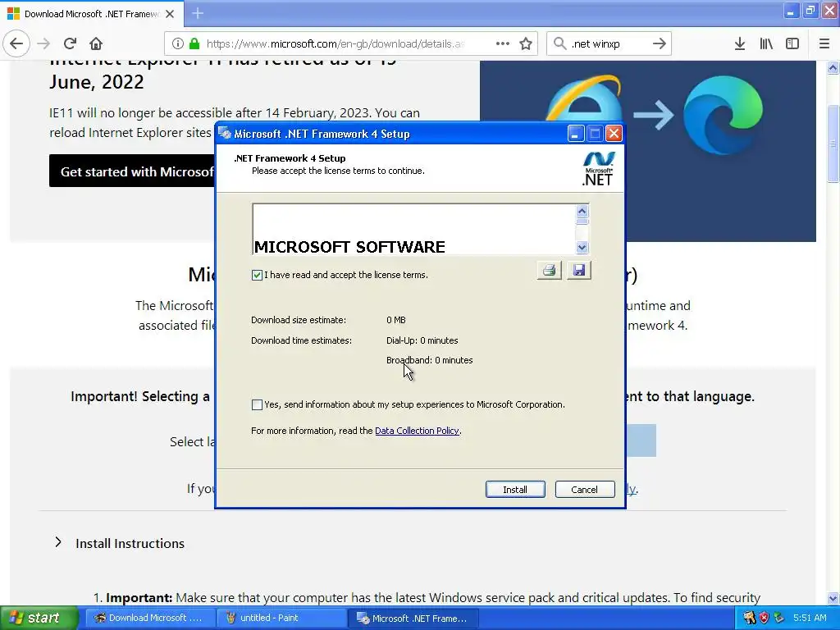Click the browser page scrollbar thumb
840x630 pixels.
point(833,144)
